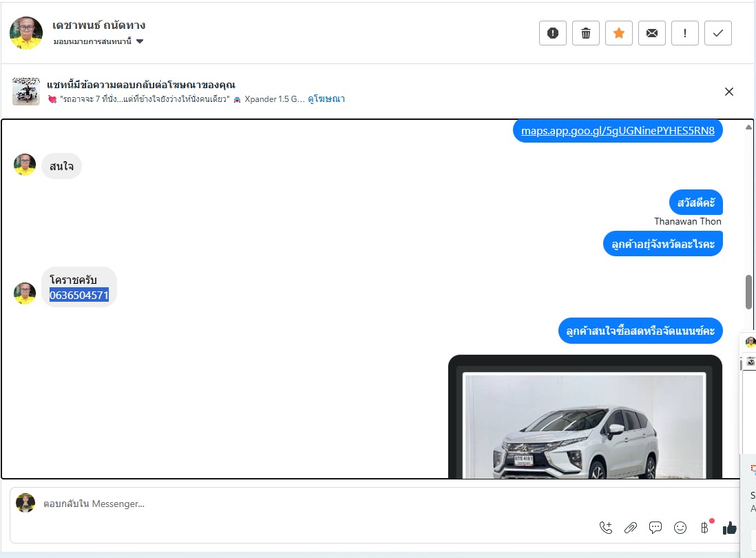Delete conversation using the trash icon
Screen dimensions: 756x558
586,33
